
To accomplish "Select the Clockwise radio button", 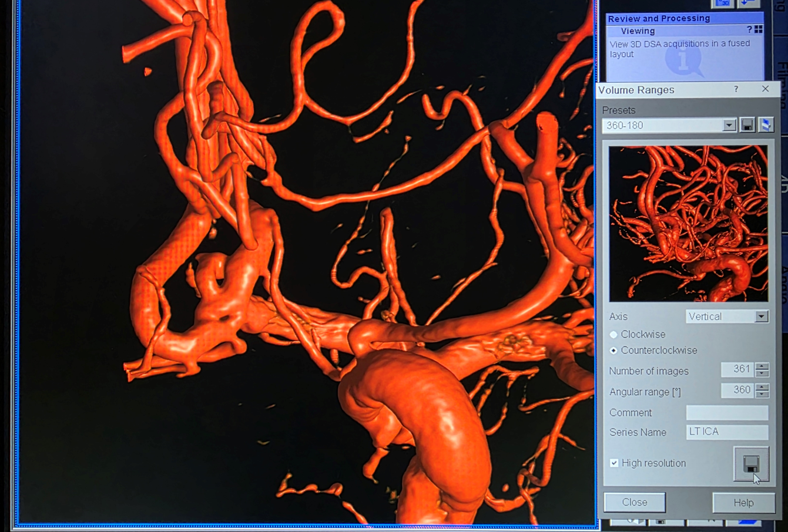I will (613, 335).
